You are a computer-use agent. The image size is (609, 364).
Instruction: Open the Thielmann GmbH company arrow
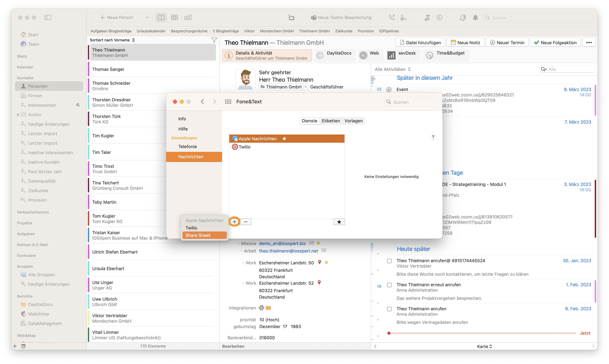[306, 87]
